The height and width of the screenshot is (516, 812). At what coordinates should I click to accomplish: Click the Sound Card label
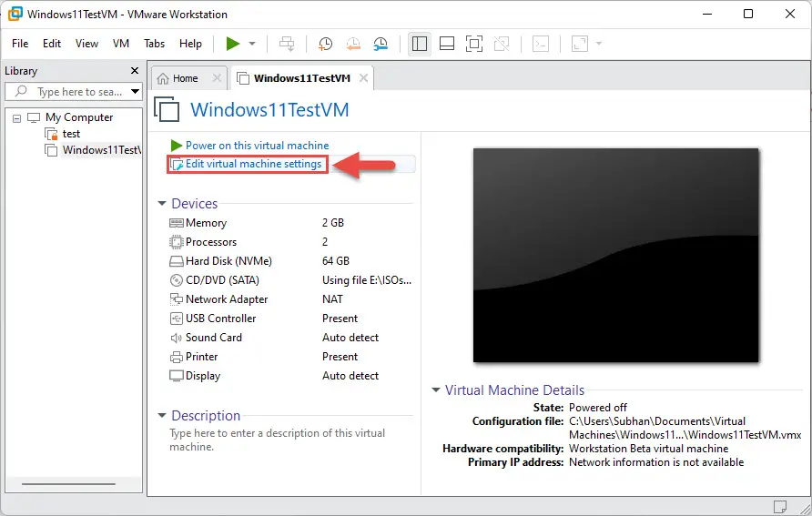pos(213,338)
